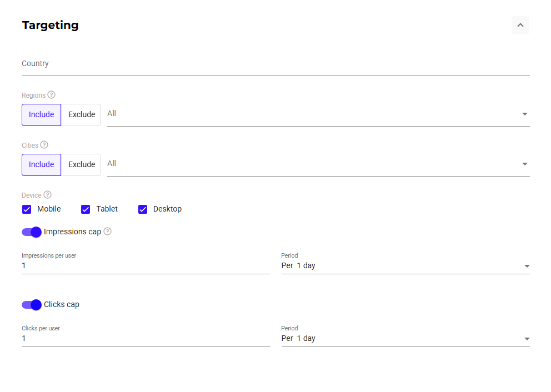Disable the Impressions cap toggle

pyautogui.click(x=32, y=232)
